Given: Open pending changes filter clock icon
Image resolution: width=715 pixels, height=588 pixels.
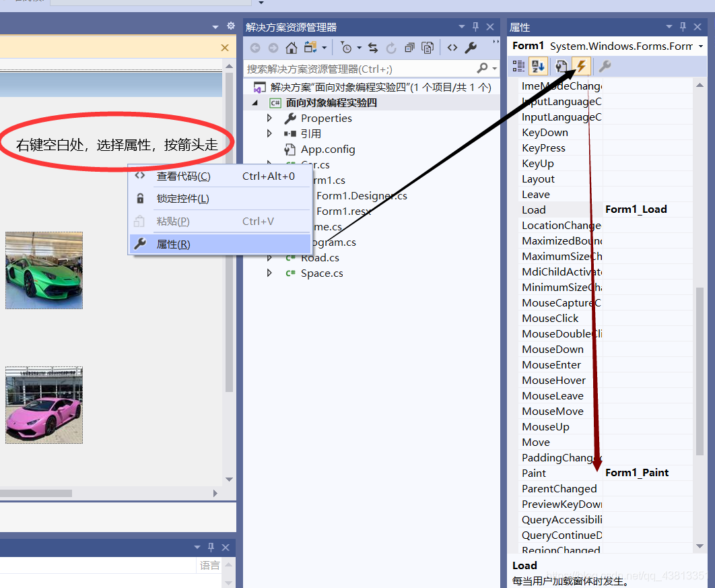Looking at the screenshot, I should pos(346,48).
